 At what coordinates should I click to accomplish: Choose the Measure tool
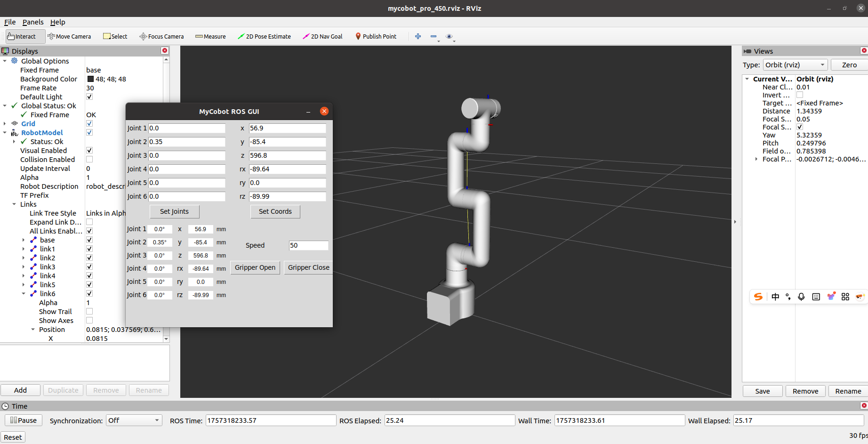pyautogui.click(x=210, y=36)
